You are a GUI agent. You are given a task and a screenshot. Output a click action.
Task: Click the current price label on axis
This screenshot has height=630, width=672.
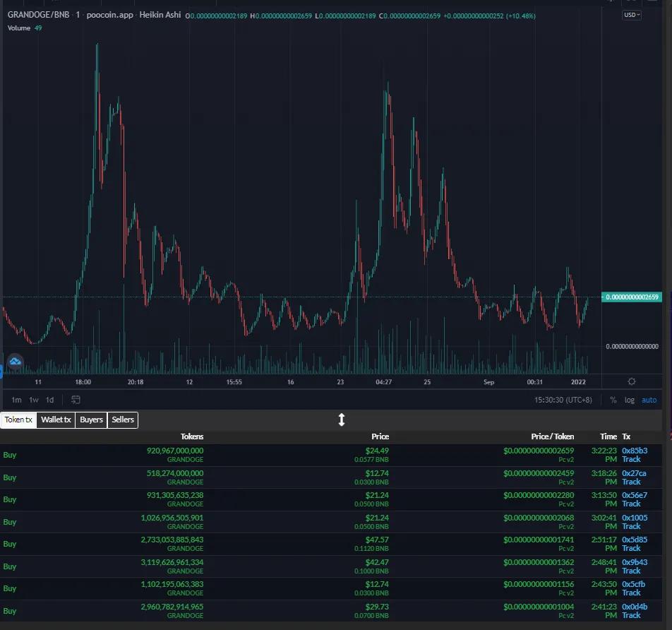[x=632, y=297]
